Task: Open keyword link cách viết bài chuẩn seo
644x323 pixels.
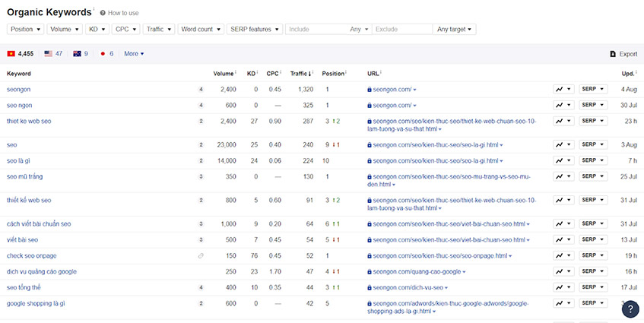Action: (x=39, y=224)
